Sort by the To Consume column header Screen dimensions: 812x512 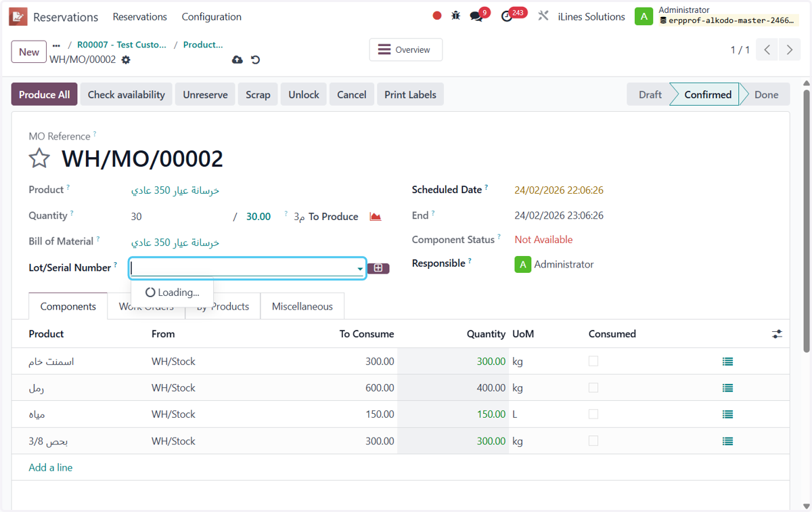[x=367, y=334]
